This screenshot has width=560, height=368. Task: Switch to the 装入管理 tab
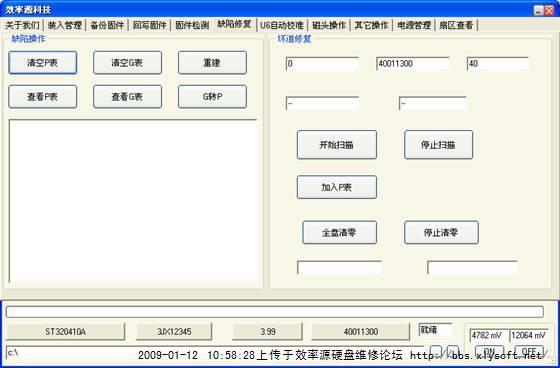point(65,25)
